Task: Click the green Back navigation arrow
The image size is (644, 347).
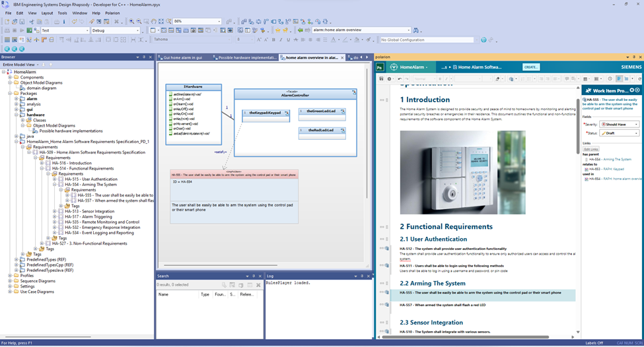Action: [301, 30]
